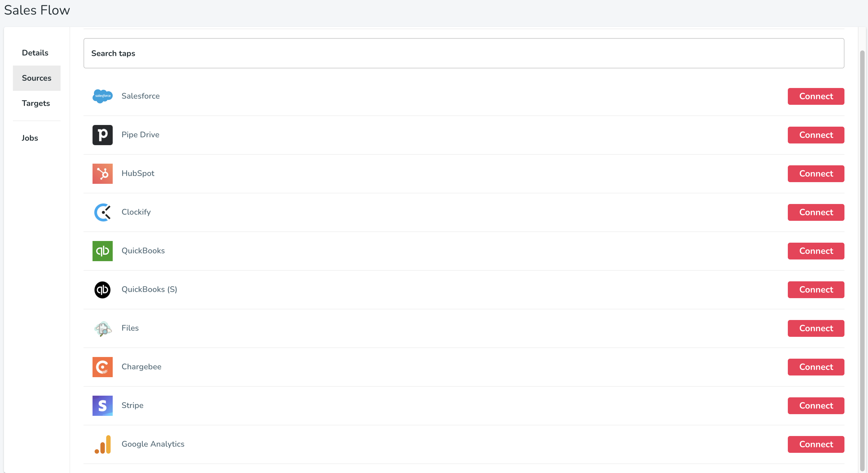The width and height of the screenshot is (868, 473).
Task: Connect the Salesforce source
Action: 816,96
